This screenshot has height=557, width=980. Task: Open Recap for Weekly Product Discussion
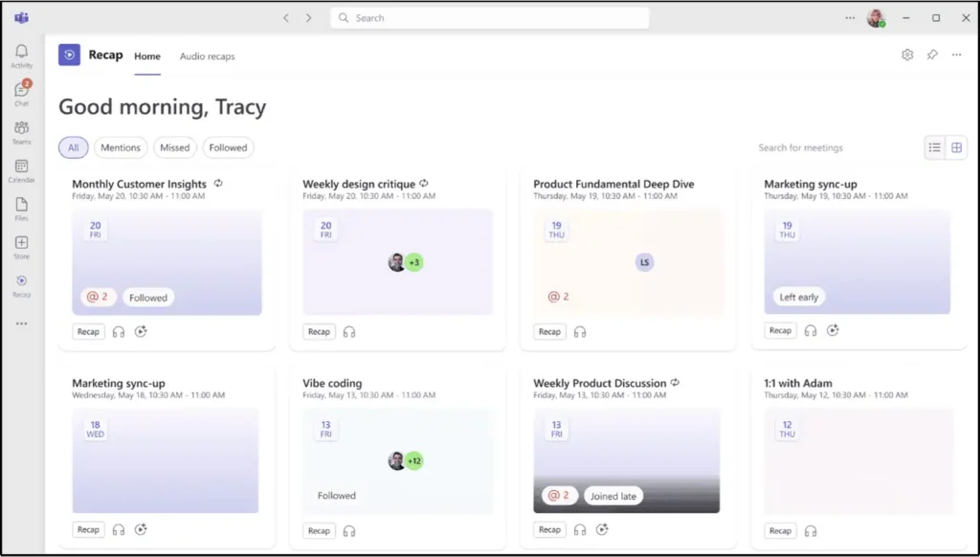[549, 529]
